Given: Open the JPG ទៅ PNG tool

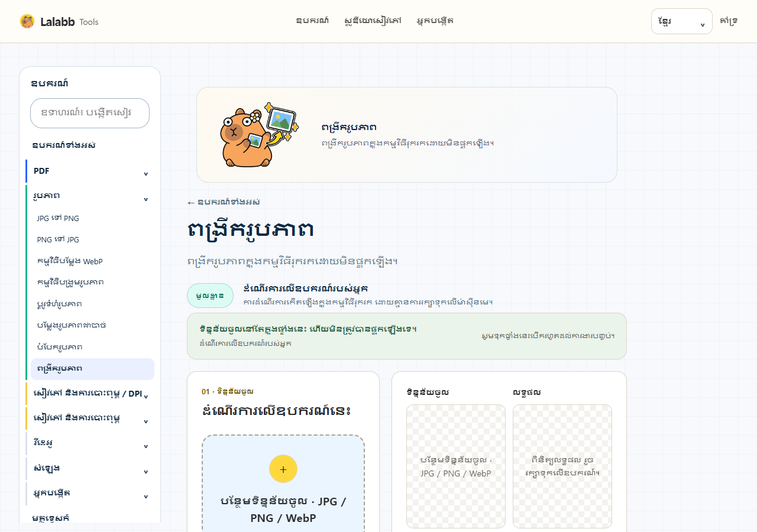Looking at the screenshot, I should 92,218.
